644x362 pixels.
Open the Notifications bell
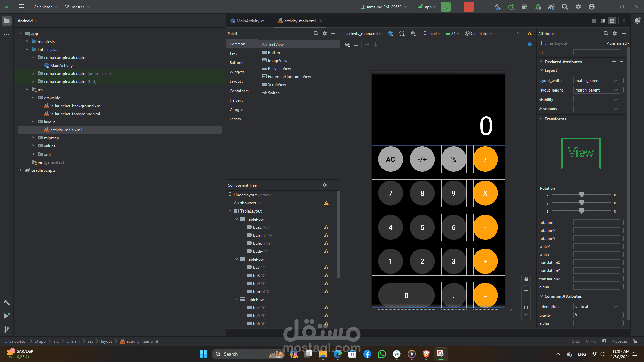[637, 21]
